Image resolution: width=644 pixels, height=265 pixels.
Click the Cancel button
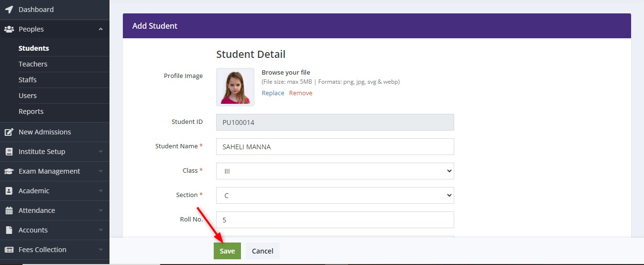tap(262, 251)
